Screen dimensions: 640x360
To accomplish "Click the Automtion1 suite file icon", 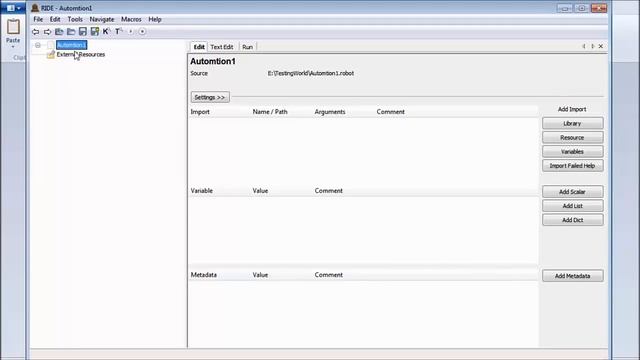I will click(x=51, y=45).
